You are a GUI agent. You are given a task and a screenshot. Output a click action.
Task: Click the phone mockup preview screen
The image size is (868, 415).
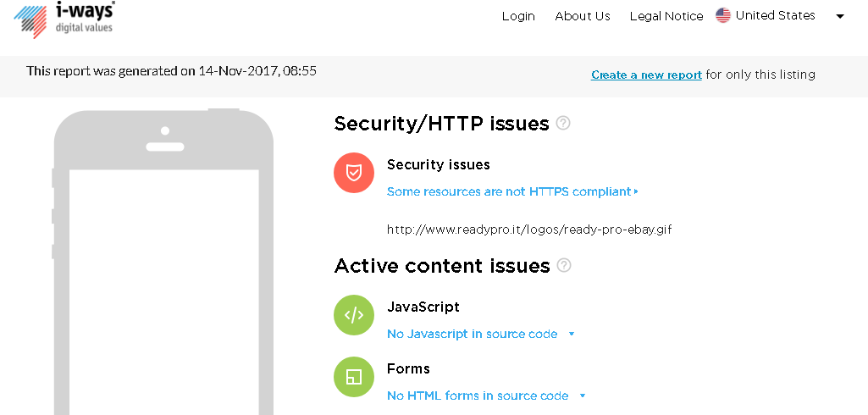[164, 288]
